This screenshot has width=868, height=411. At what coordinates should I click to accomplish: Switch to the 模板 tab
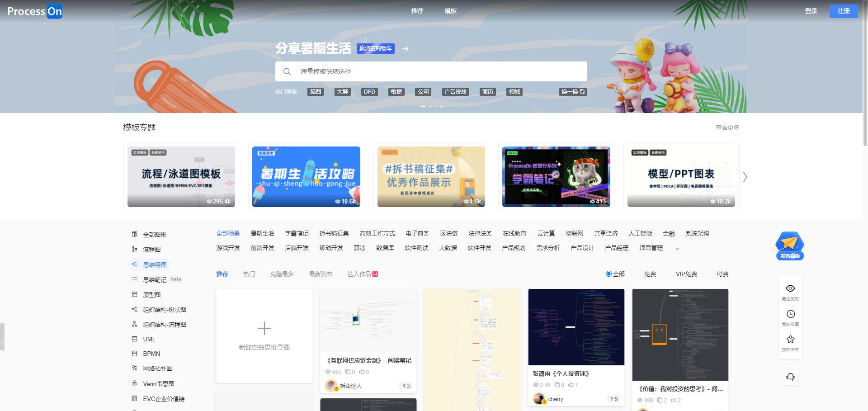click(x=450, y=11)
